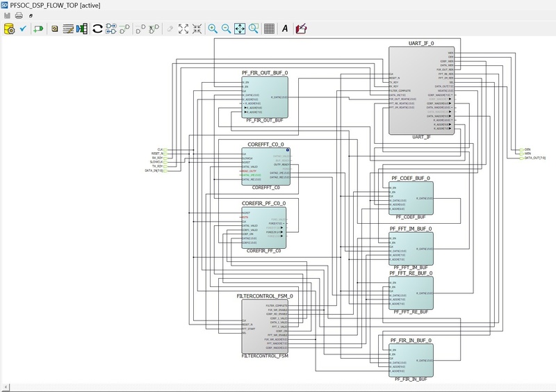Image resolution: width=556 pixels, height=392 pixels.
Task: Click the print icon
Action: tap(19, 15)
